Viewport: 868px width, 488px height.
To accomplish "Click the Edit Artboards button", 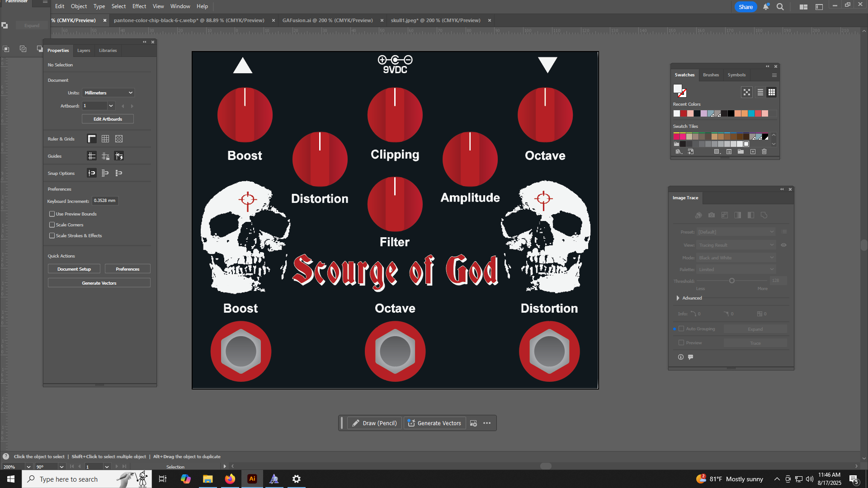I will pos(108,119).
